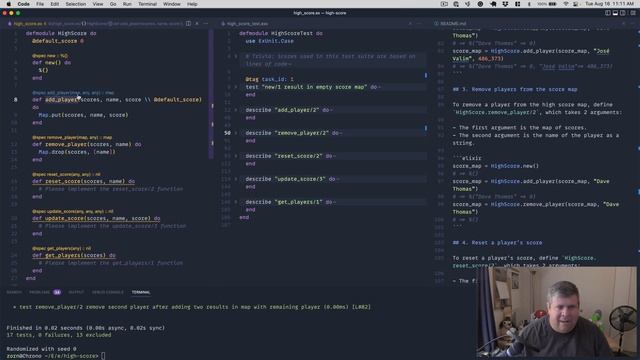The width and height of the screenshot is (640, 360).
Task: Open the File menu
Action: tap(40, 4)
